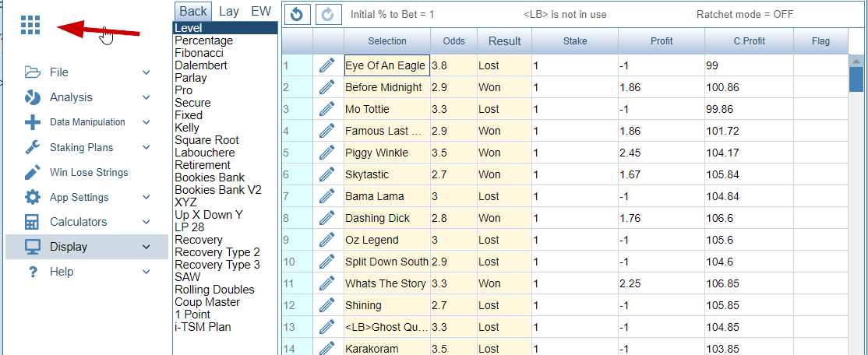Expand the File menu chevron
The height and width of the screenshot is (355, 868).
point(146,72)
